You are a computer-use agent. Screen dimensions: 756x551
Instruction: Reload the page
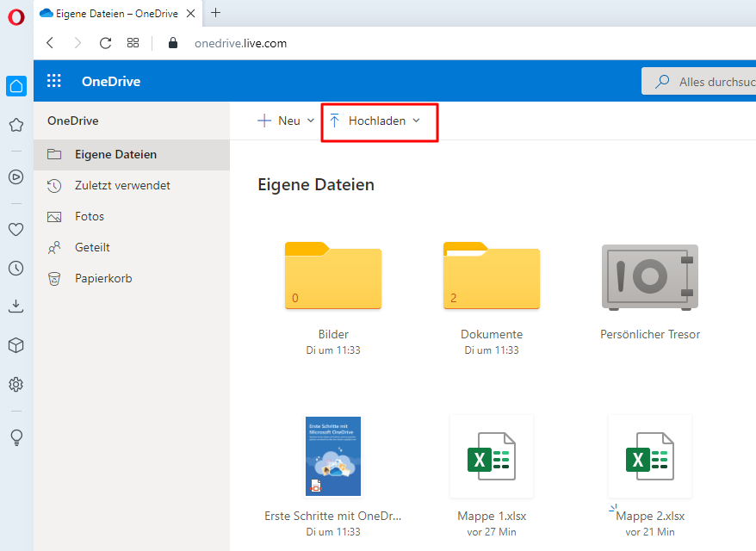(105, 43)
